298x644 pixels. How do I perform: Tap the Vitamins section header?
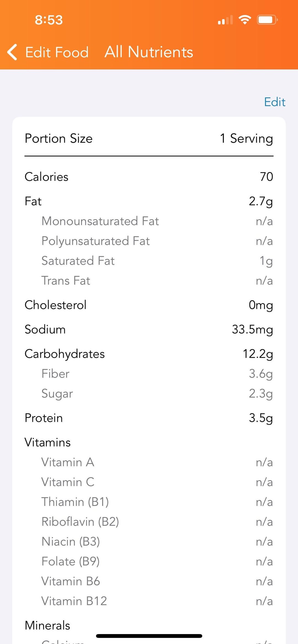48,442
